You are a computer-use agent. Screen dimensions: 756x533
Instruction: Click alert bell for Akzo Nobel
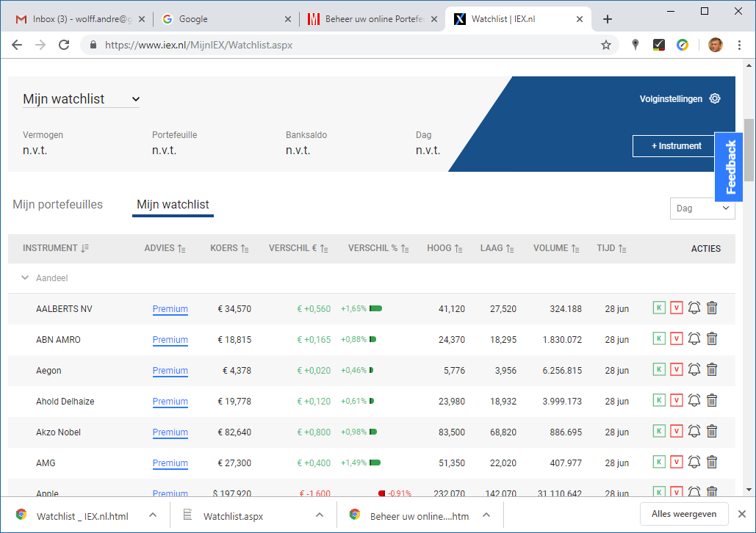click(694, 432)
